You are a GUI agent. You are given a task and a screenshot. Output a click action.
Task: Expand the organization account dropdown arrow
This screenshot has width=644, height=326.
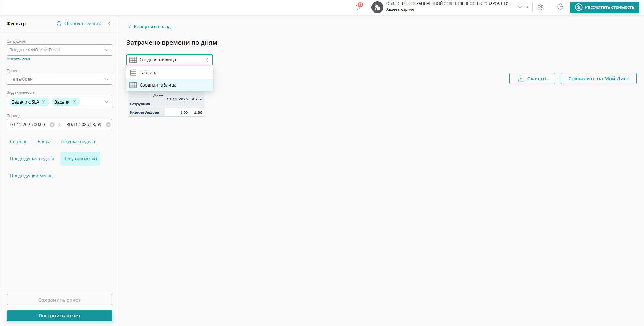520,7
